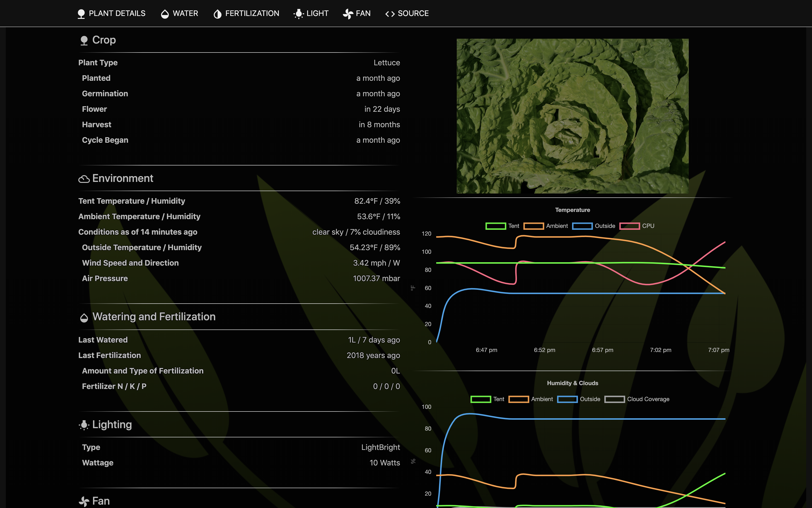
Task: Click the 0 / 0 / 0 fertilizer N/K/P value
Action: coord(386,386)
